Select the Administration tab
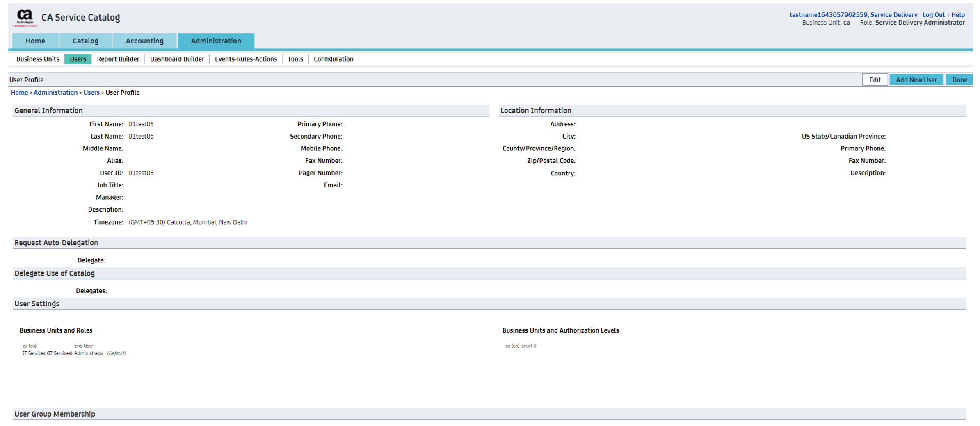Screen dimensions: 980x426 coord(216,41)
